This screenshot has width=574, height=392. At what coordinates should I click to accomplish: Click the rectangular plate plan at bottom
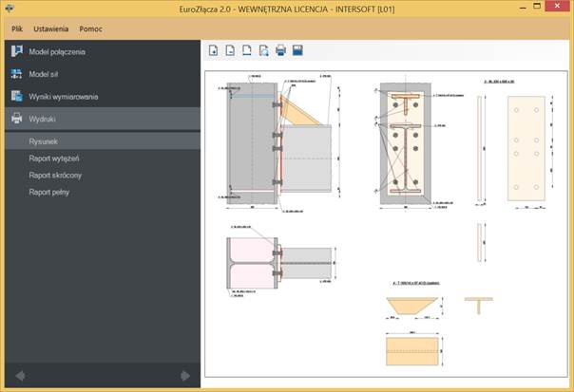[x=412, y=351]
